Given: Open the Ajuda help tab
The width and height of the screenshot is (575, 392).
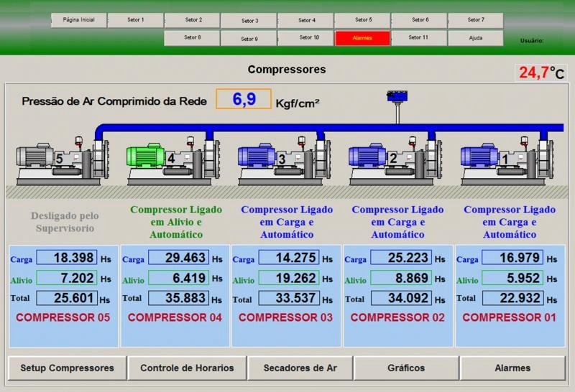Looking at the screenshot, I should pyautogui.click(x=475, y=38).
